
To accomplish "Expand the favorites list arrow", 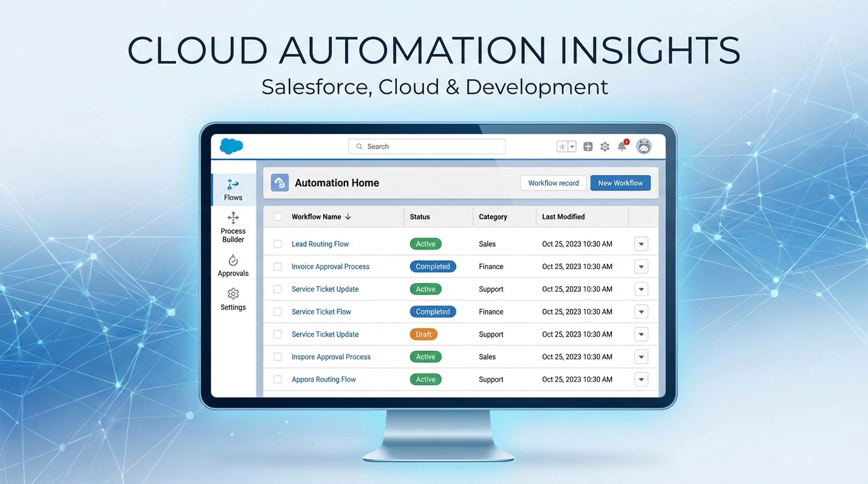I will (x=572, y=147).
